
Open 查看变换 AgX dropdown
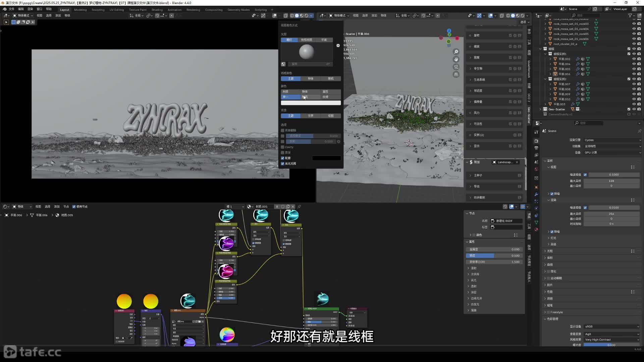tap(612, 334)
